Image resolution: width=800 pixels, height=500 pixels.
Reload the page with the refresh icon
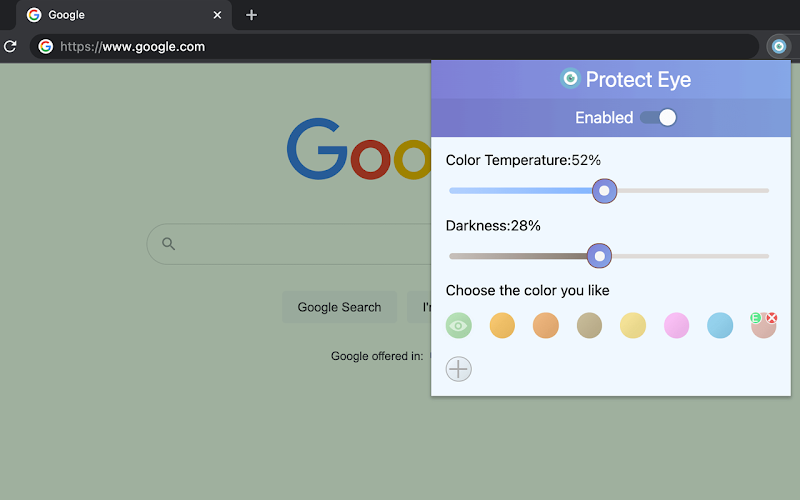coord(10,46)
